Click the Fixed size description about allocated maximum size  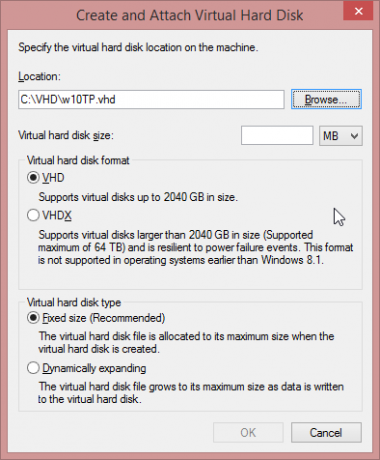point(186,342)
